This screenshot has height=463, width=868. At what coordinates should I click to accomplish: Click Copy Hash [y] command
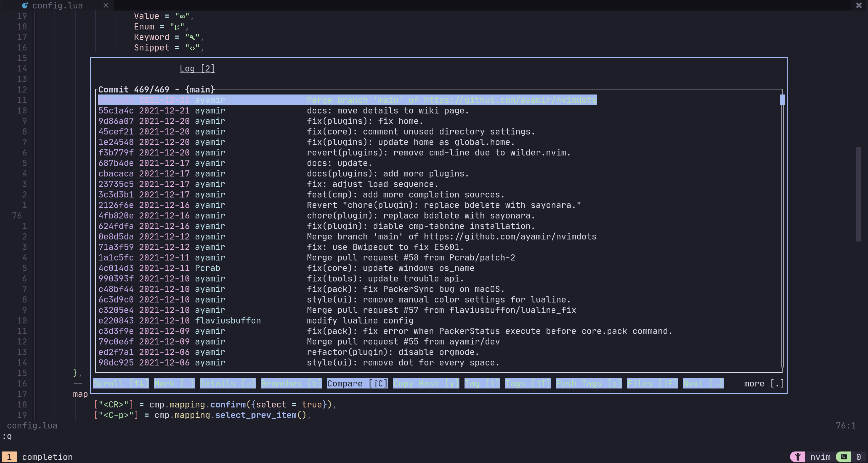point(426,383)
